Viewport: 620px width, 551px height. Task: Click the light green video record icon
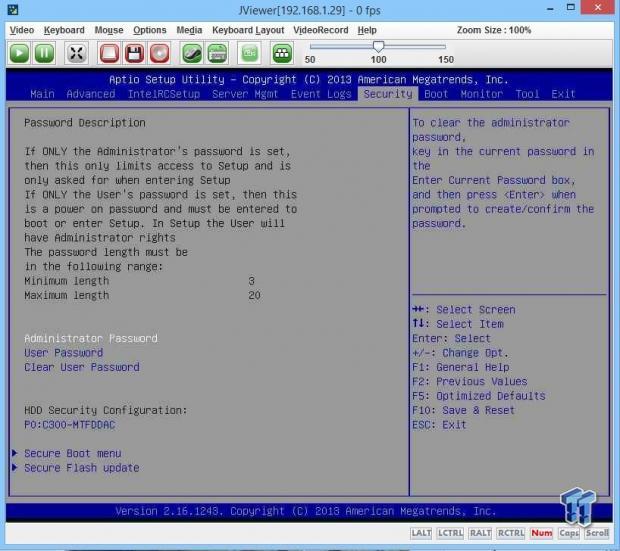coord(249,53)
